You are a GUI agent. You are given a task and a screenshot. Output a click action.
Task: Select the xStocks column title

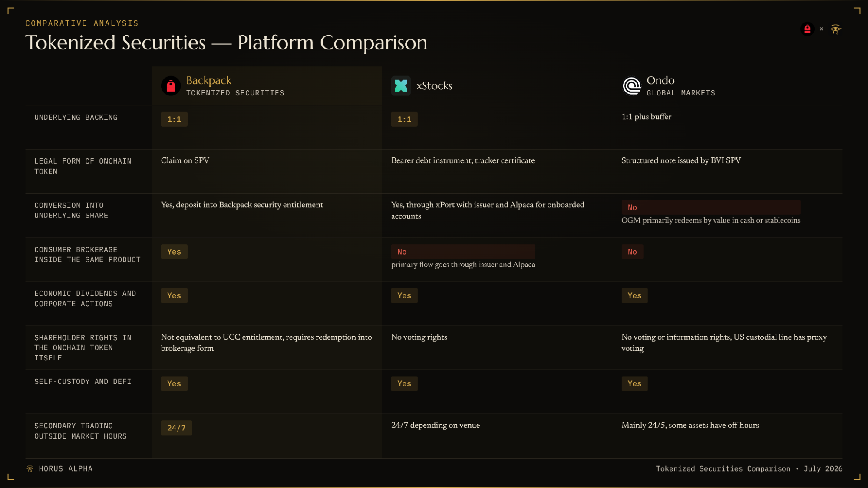(434, 86)
